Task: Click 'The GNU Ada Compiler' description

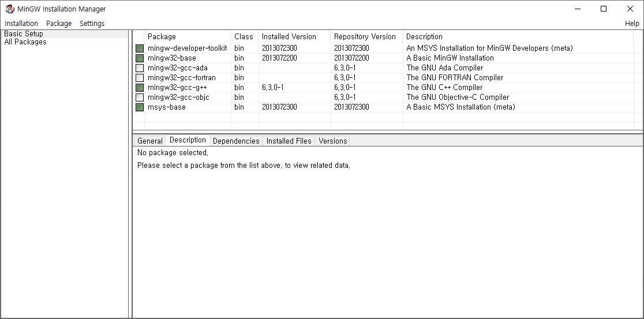Action: pyautogui.click(x=444, y=68)
